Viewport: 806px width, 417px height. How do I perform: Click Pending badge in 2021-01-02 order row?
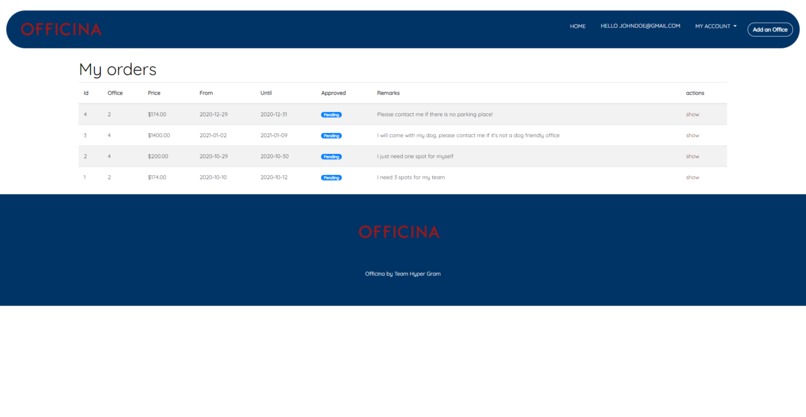(331, 136)
